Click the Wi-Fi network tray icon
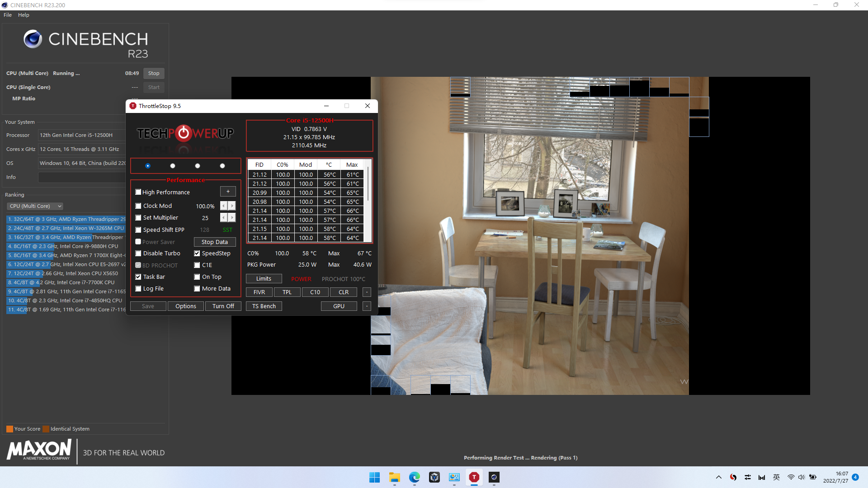The image size is (868, 488). tap(791, 477)
